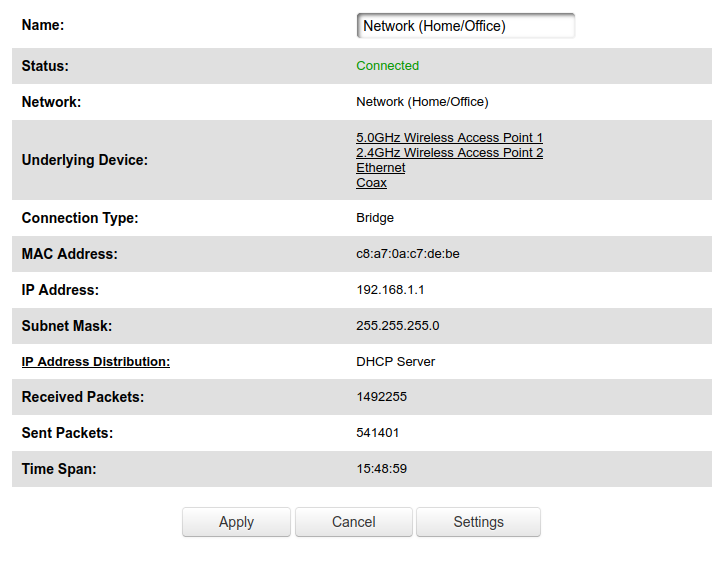This screenshot has width=728, height=565.
Task: Click the Underlying Device row label
Action: pos(85,160)
